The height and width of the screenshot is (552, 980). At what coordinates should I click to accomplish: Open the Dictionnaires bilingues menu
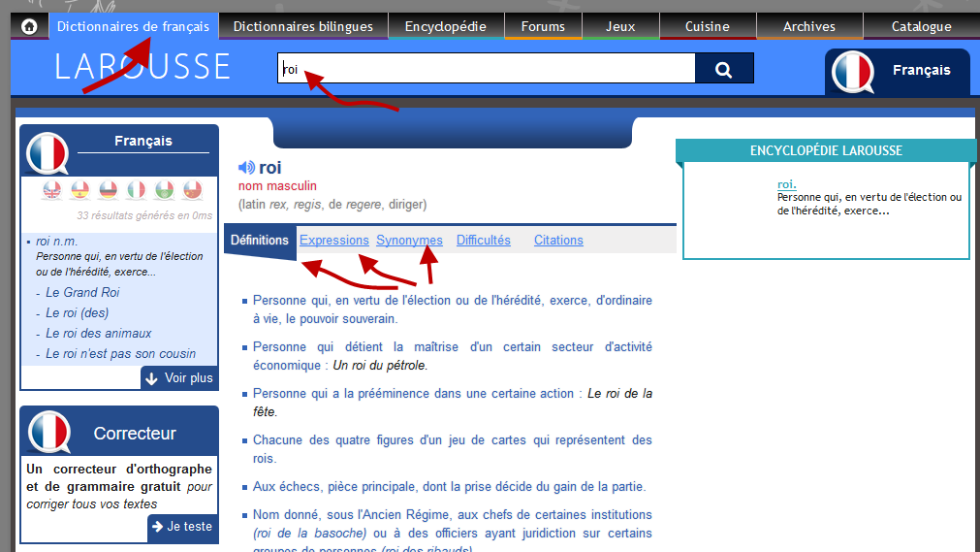tap(303, 26)
